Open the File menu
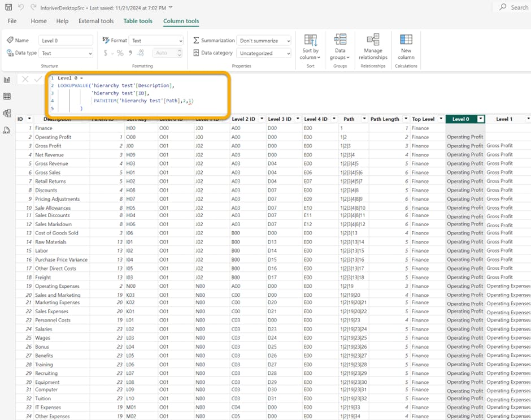Image resolution: width=531 pixels, height=420 pixels. pos(12,21)
